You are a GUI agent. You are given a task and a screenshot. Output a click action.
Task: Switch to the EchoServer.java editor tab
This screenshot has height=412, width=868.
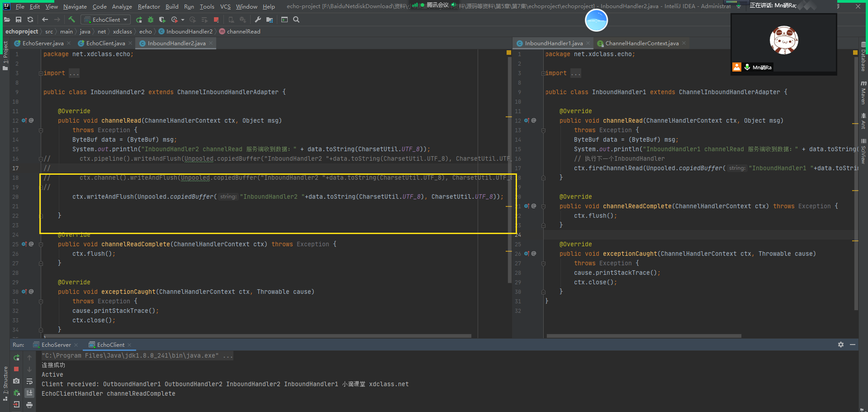point(43,43)
